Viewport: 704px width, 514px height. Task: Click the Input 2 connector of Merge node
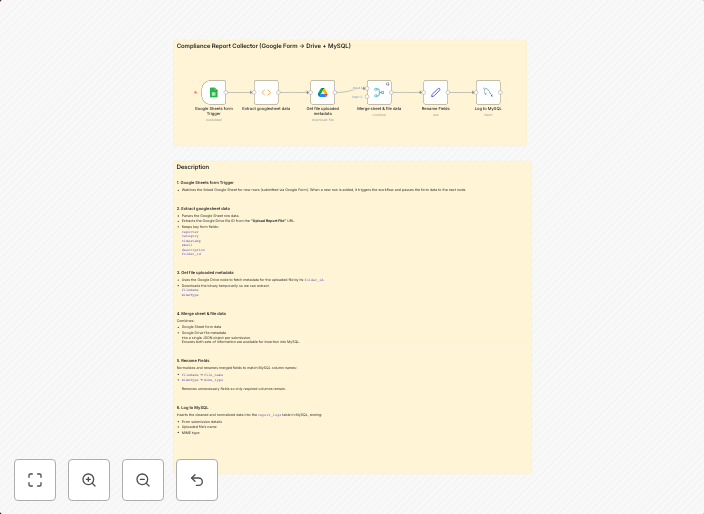click(x=367, y=97)
